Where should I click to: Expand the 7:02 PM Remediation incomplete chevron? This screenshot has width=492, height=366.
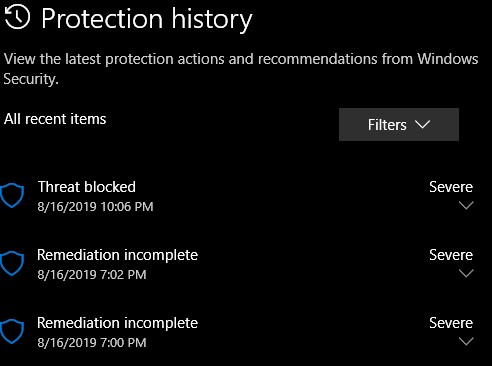(466, 273)
